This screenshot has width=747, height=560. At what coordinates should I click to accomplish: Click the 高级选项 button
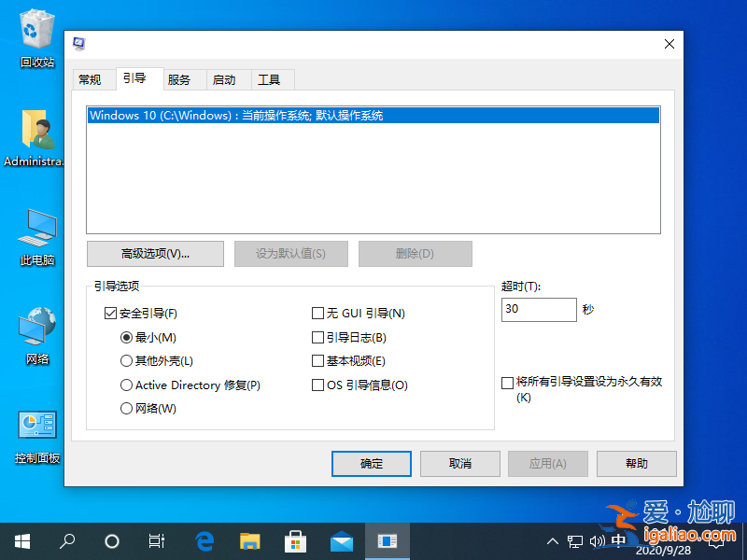(x=154, y=253)
